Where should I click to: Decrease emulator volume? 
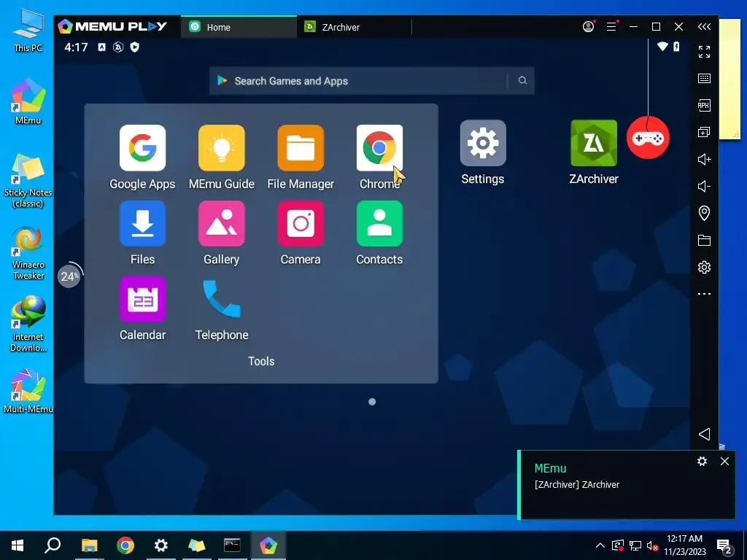click(704, 186)
